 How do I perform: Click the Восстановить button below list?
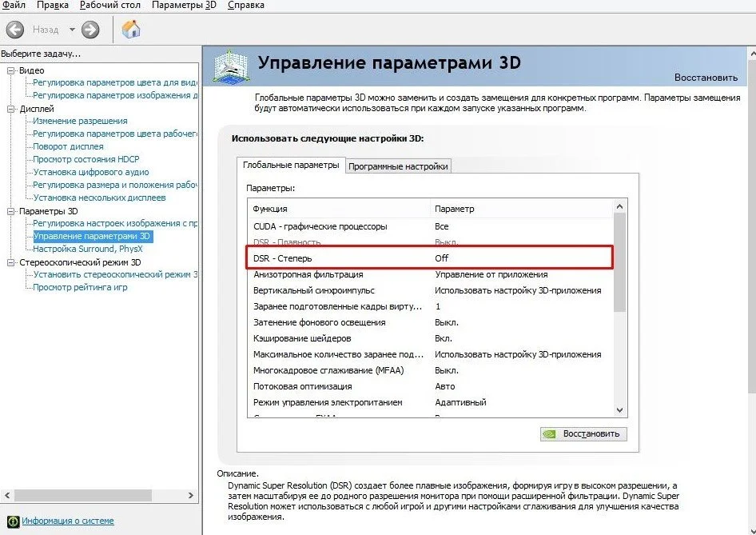tap(583, 433)
